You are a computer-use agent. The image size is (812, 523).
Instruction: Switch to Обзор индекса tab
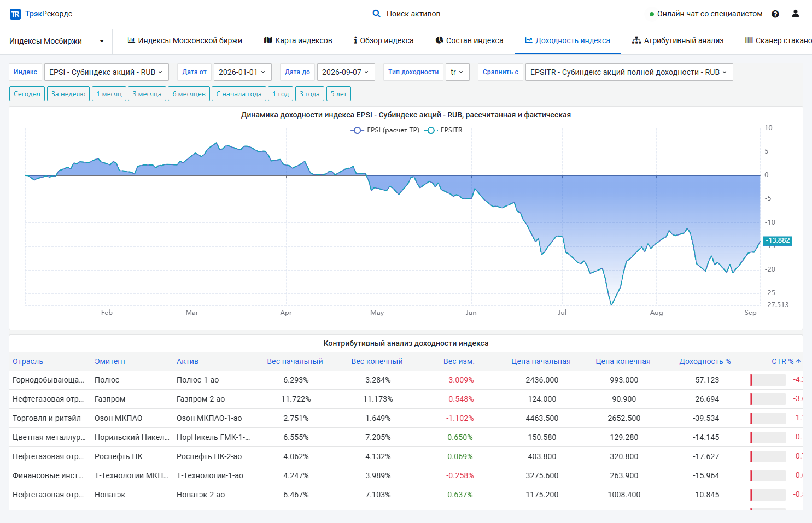click(384, 40)
